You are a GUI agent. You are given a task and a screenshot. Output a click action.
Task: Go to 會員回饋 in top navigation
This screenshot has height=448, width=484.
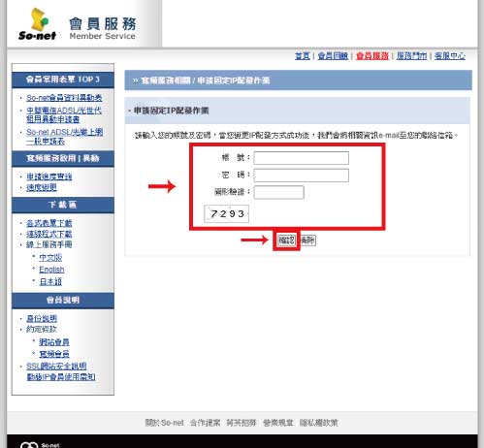[x=333, y=56]
